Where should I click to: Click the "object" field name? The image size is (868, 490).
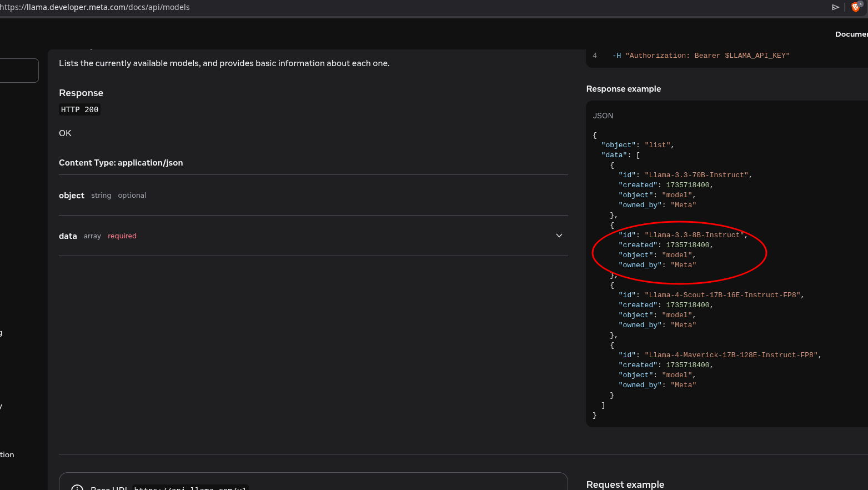(x=72, y=196)
